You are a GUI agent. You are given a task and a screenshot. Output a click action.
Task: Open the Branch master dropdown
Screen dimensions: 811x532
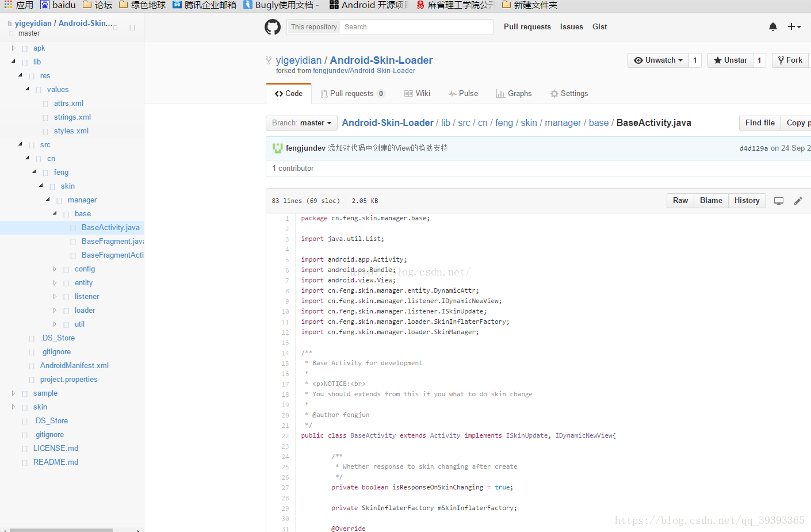[x=301, y=123]
